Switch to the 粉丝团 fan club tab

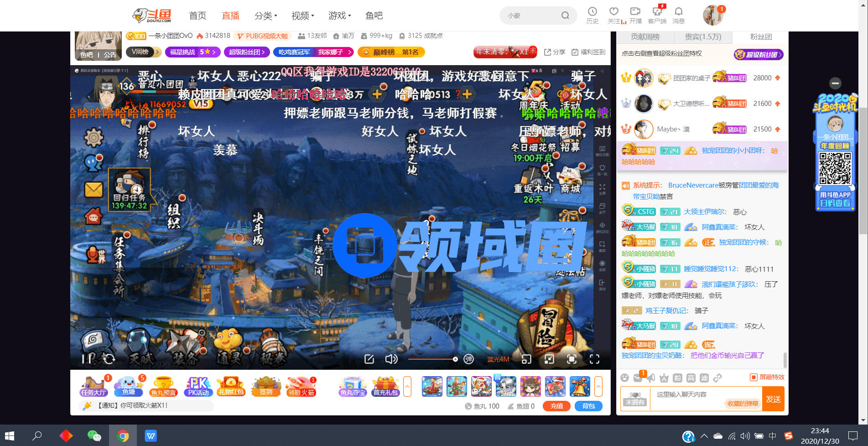click(761, 37)
